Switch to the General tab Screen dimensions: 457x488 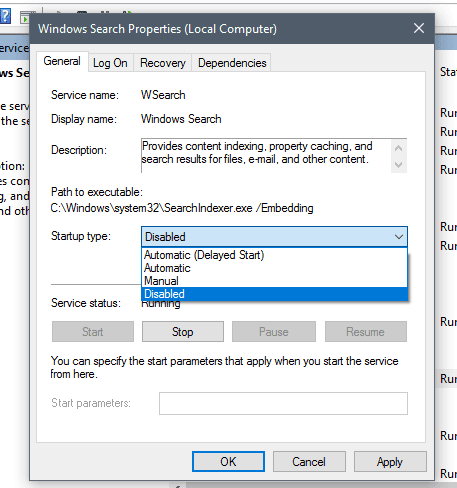click(x=62, y=61)
